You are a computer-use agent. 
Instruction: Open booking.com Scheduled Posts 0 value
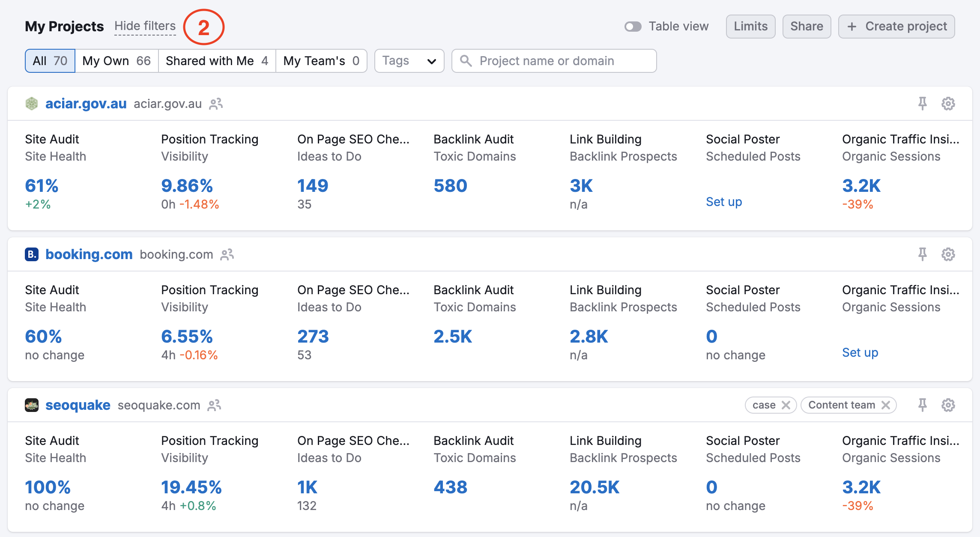711,337
